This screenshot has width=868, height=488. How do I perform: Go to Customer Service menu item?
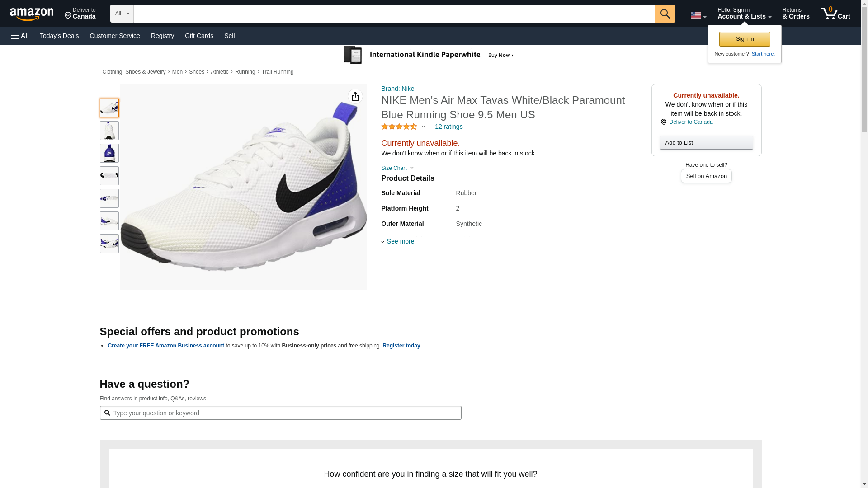tap(115, 36)
